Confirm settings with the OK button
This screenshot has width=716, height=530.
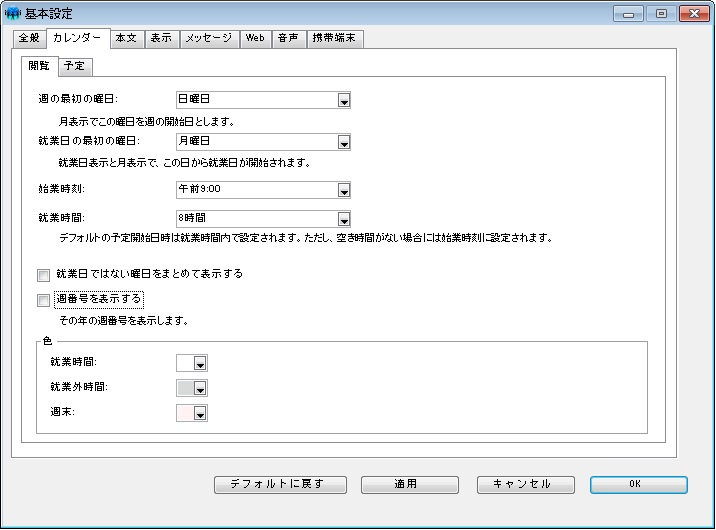coord(638,485)
